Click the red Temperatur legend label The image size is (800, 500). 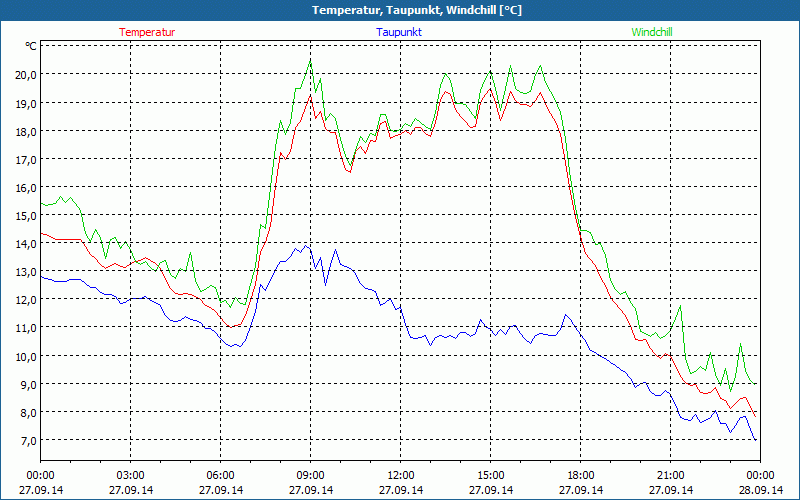pos(147,32)
